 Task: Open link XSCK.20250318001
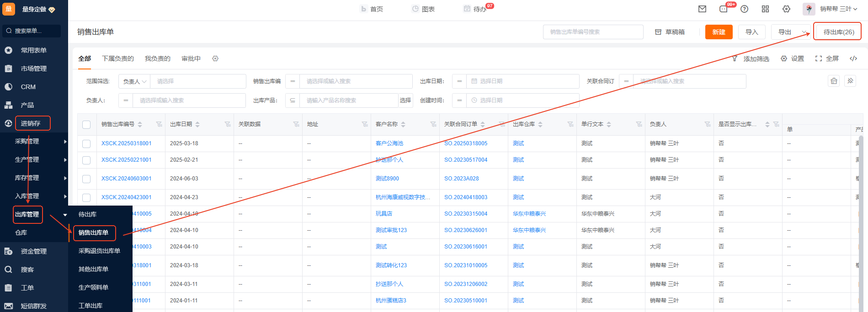click(x=127, y=143)
